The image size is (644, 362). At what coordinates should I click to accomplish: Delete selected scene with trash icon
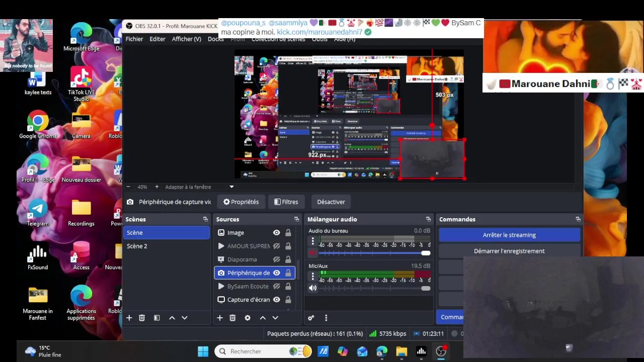(142, 318)
